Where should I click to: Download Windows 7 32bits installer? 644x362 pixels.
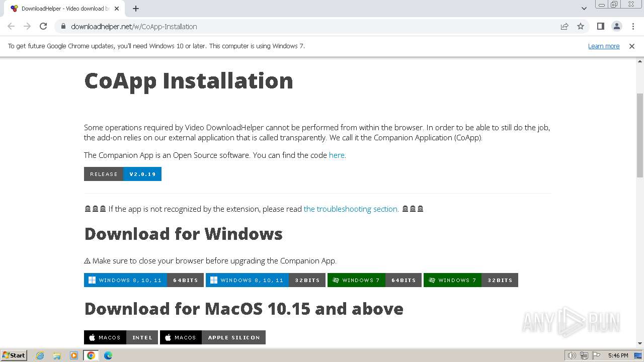[x=471, y=280]
